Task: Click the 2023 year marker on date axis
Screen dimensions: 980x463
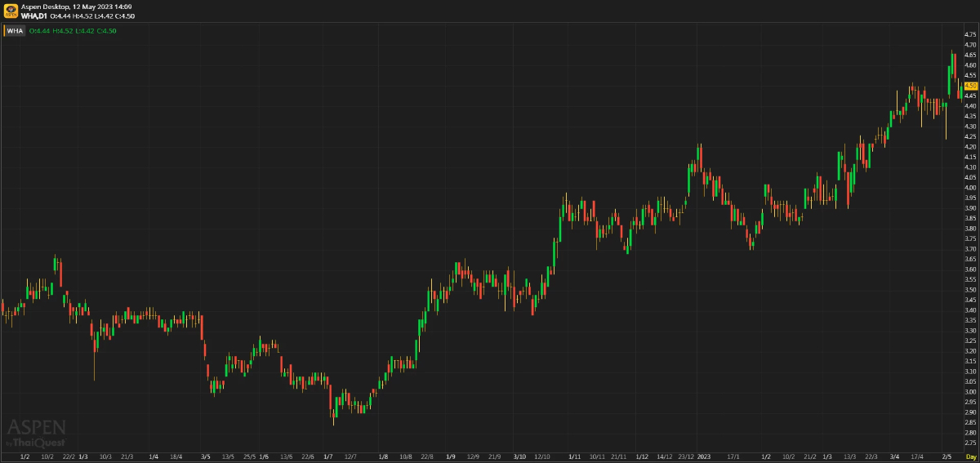Action: click(704, 456)
